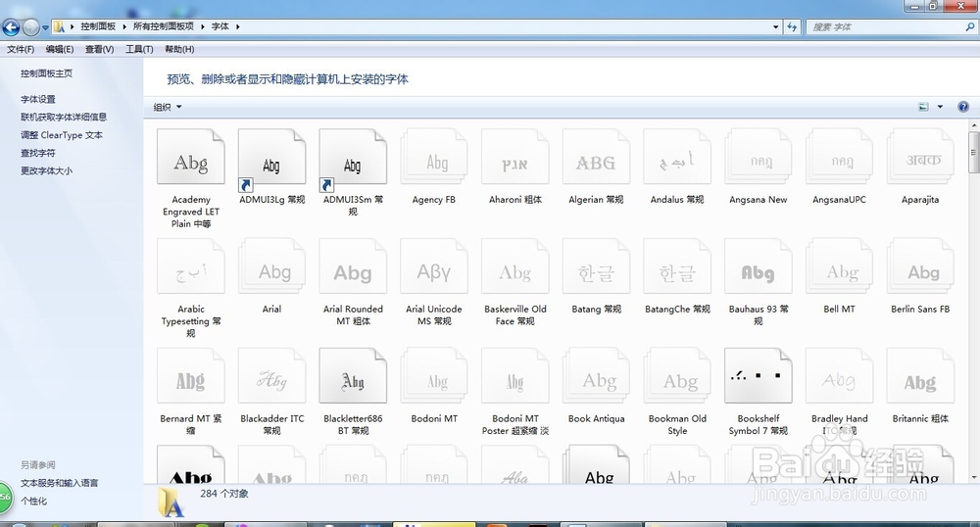Screen dimensions: 980x527
Task: Open the 控制面板主页 link
Action: coord(46,73)
